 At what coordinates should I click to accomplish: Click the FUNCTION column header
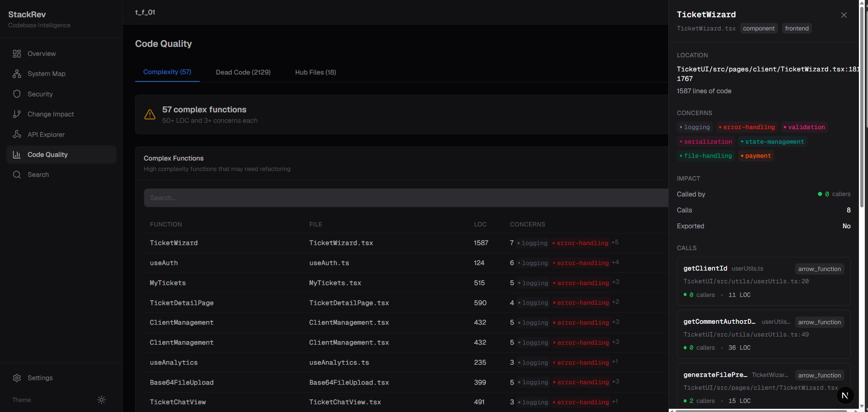(166, 224)
